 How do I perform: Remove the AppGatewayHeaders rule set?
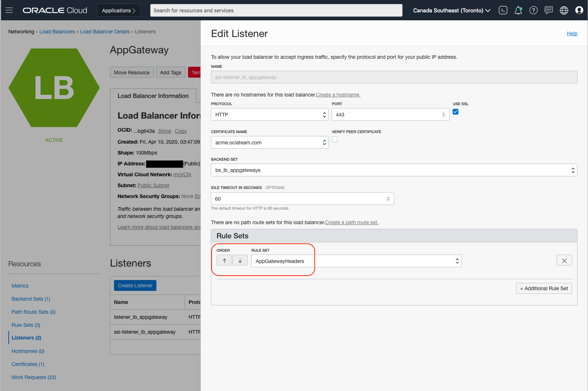click(564, 260)
